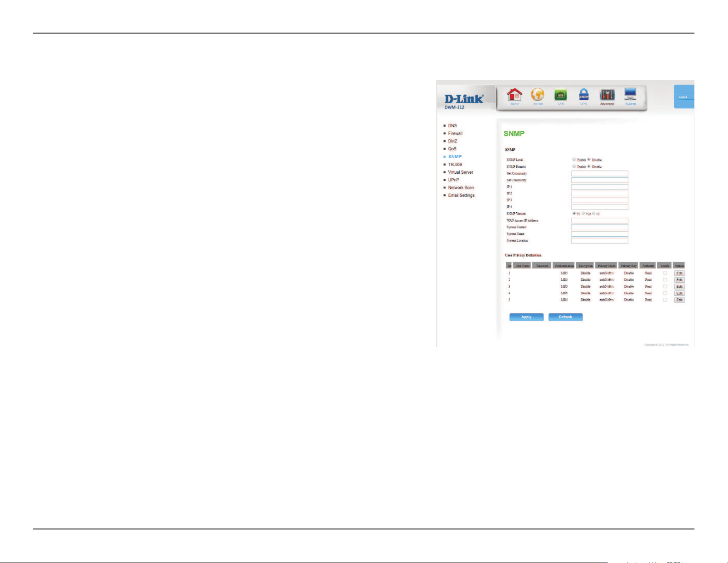Focus the IP 4 field
Screen dimensions: 728x563
click(599, 207)
